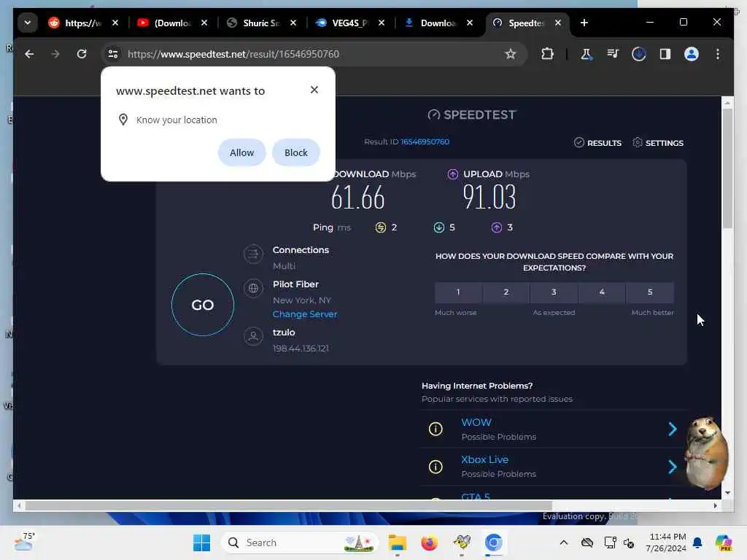The height and width of the screenshot is (560, 747).
Task: Rate download speed 4
Action: click(x=602, y=292)
